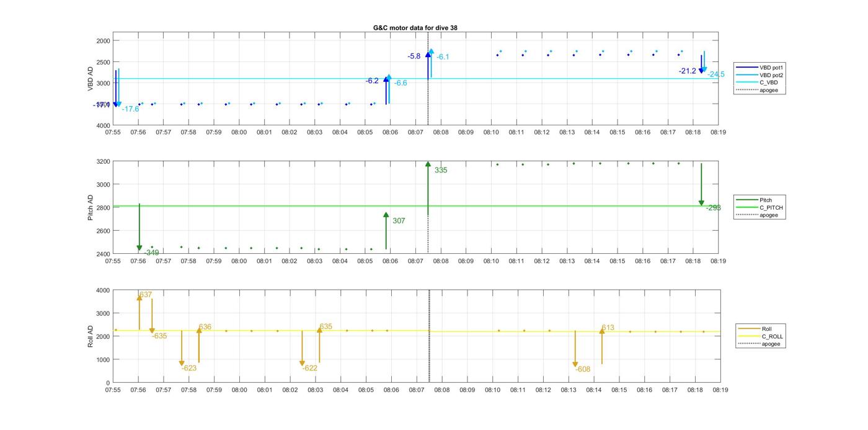Click the -623 roll move label
The width and height of the screenshot is (868, 430).
[189, 368]
